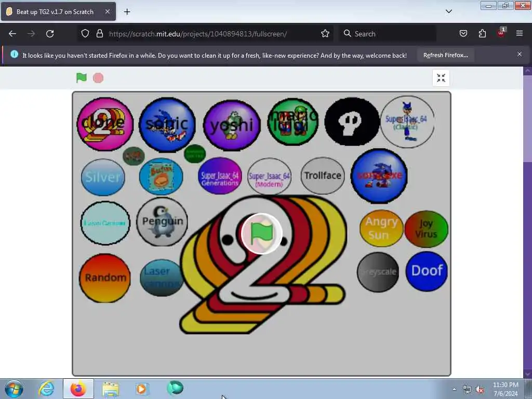The width and height of the screenshot is (532, 399).
Task: Select the green mario luigi circle
Action: point(293,122)
